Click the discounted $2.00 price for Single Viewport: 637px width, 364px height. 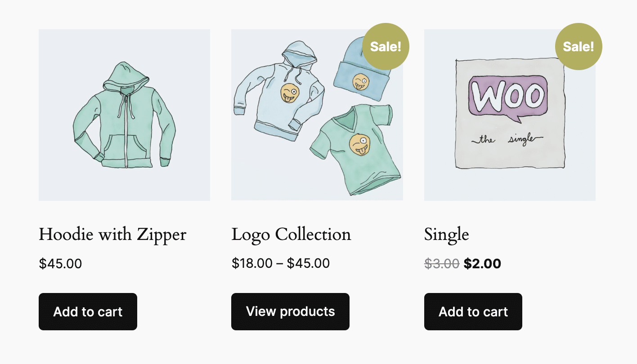click(483, 263)
